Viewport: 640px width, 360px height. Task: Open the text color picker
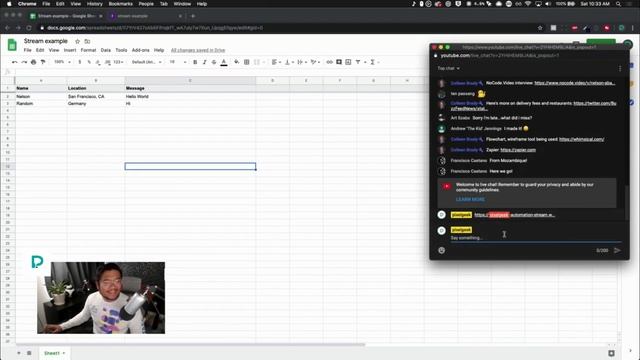(x=224, y=62)
